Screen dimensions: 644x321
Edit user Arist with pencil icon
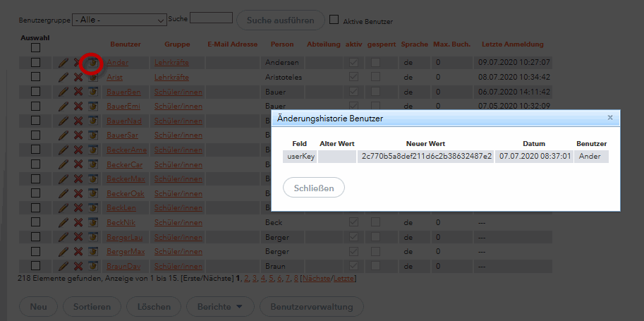tap(63, 78)
